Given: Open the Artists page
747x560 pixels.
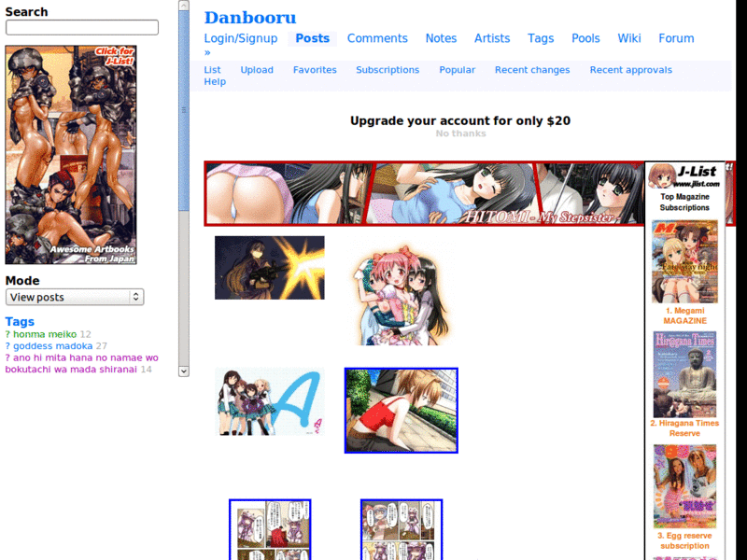Looking at the screenshot, I should tap(492, 38).
